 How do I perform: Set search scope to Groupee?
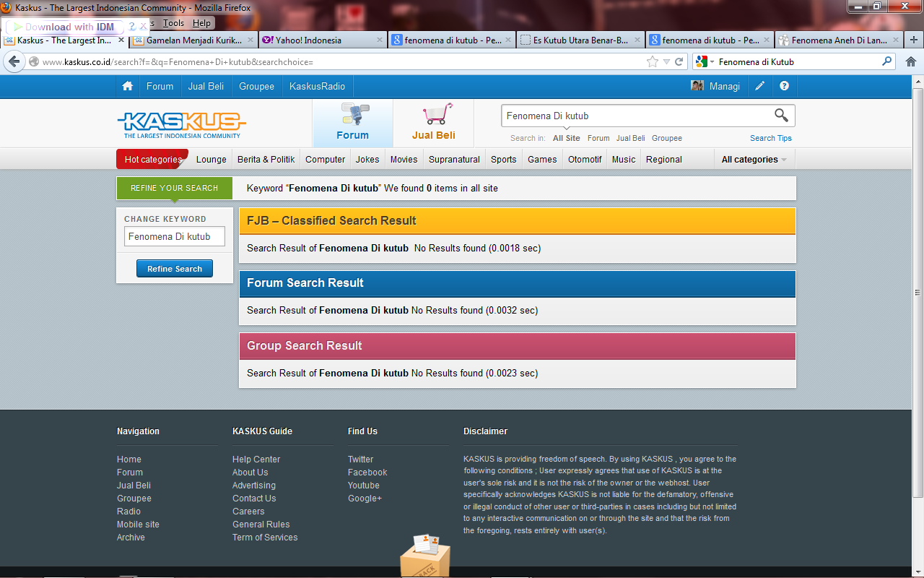[x=667, y=138]
